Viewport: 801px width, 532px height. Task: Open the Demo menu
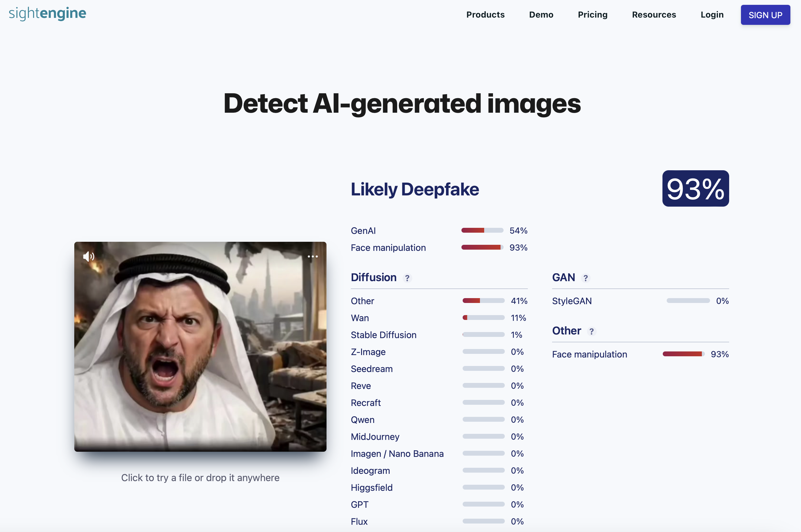click(x=541, y=15)
